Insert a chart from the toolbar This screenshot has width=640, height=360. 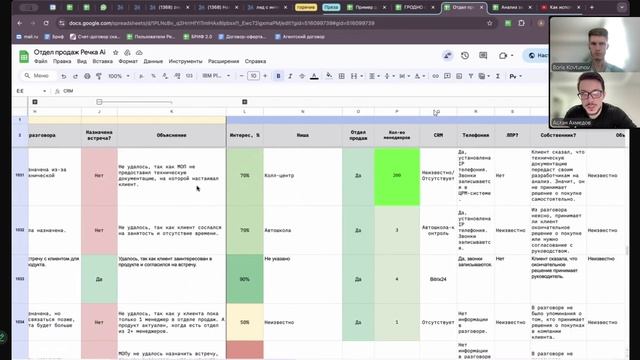(459, 76)
